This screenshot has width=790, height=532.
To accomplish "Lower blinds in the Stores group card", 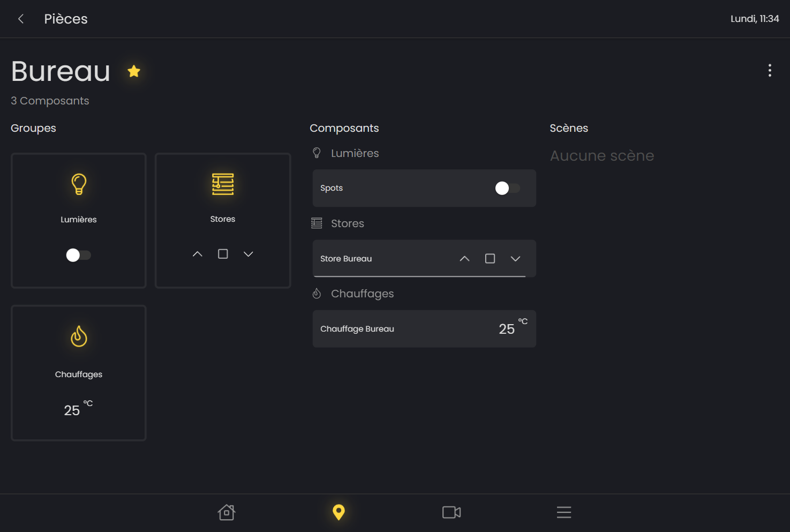I will tap(248, 254).
